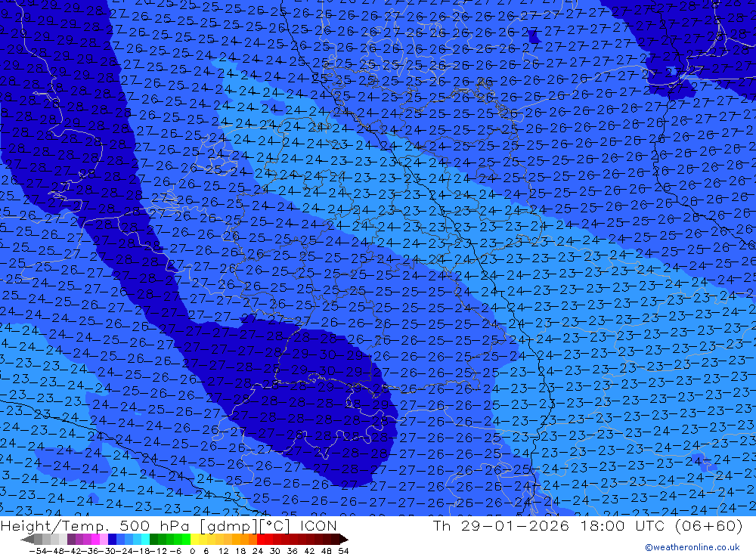Image resolution: width=756 pixels, height=554 pixels.
Task: Click the dark brown right arrow of color scale
Action: tap(344, 540)
